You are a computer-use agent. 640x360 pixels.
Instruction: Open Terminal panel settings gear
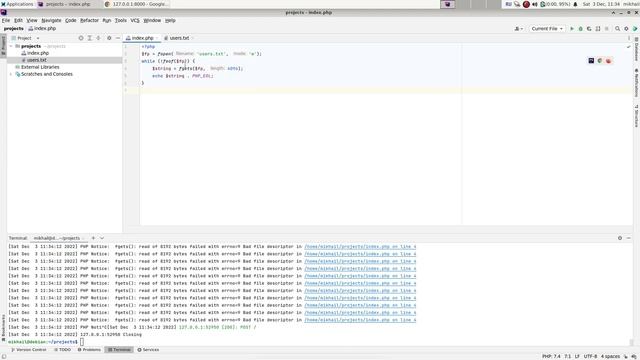620,238
